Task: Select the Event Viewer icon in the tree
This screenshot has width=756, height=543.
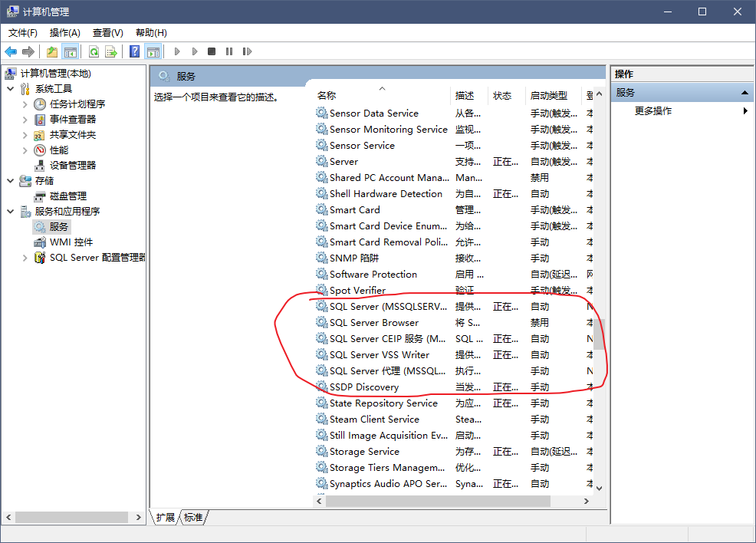Action: coord(40,120)
